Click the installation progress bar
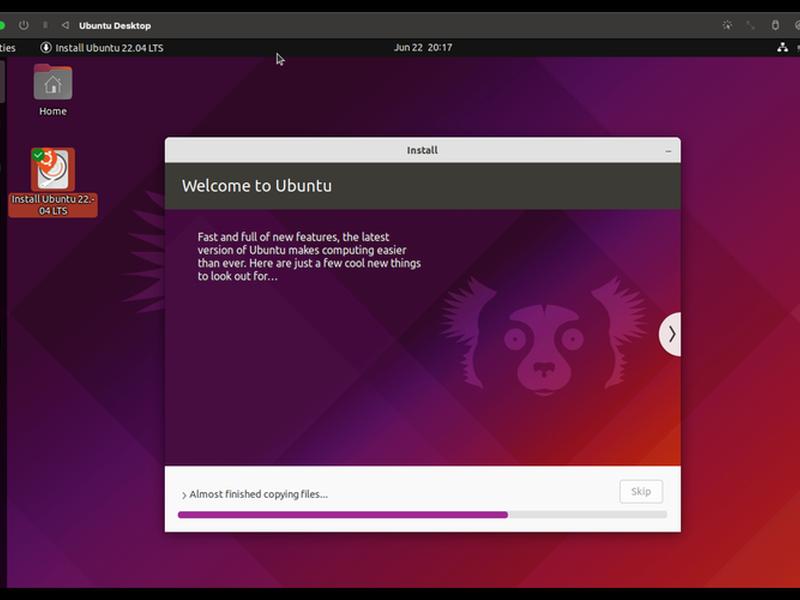This screenshot has height=600, width=800. click(422, 515)
